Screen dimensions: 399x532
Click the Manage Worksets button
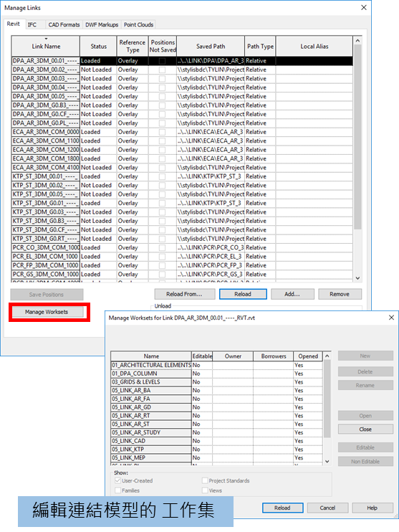(x=47, y=312)
